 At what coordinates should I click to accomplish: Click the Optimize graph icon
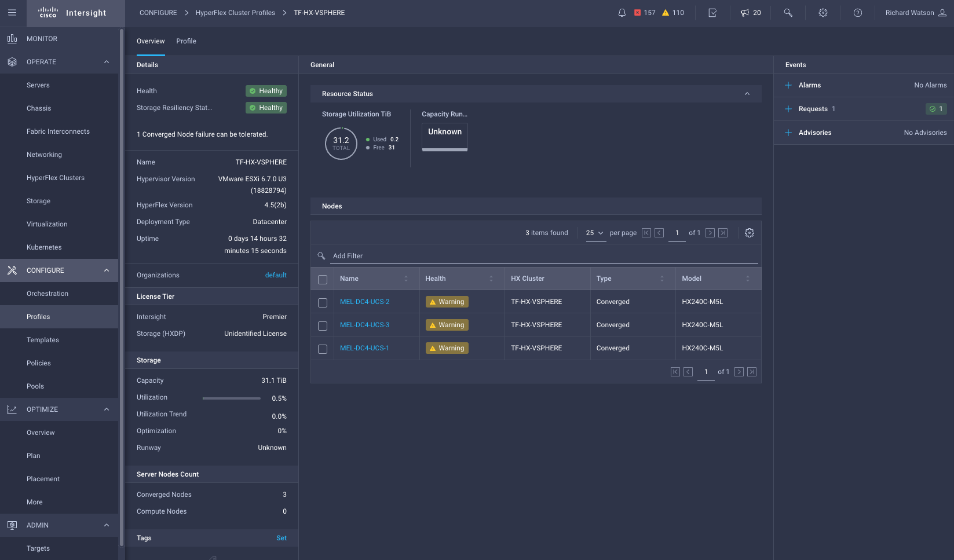click(x=12, y=409)
